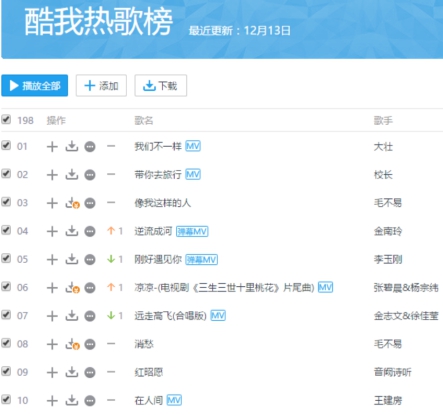This screenshot has width=443, height=415.
Task: Open the song title 红昭愿
Action: pos(149,372)
